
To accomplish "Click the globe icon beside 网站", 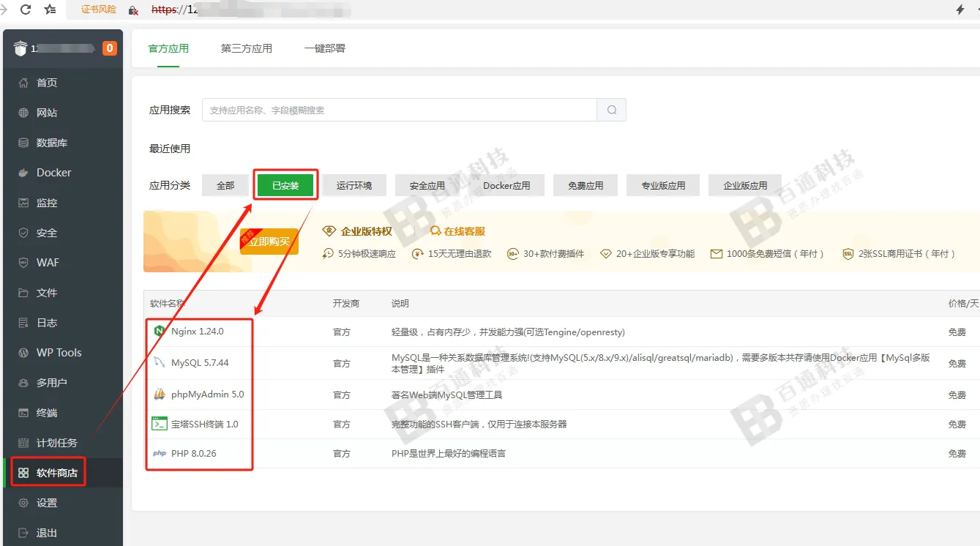I will (23, 113).
